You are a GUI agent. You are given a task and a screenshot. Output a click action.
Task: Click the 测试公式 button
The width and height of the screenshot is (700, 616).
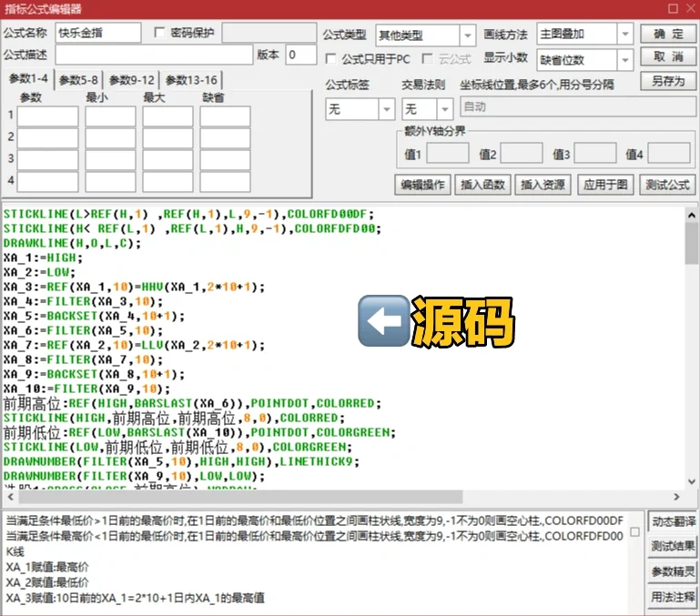[668, 185]
